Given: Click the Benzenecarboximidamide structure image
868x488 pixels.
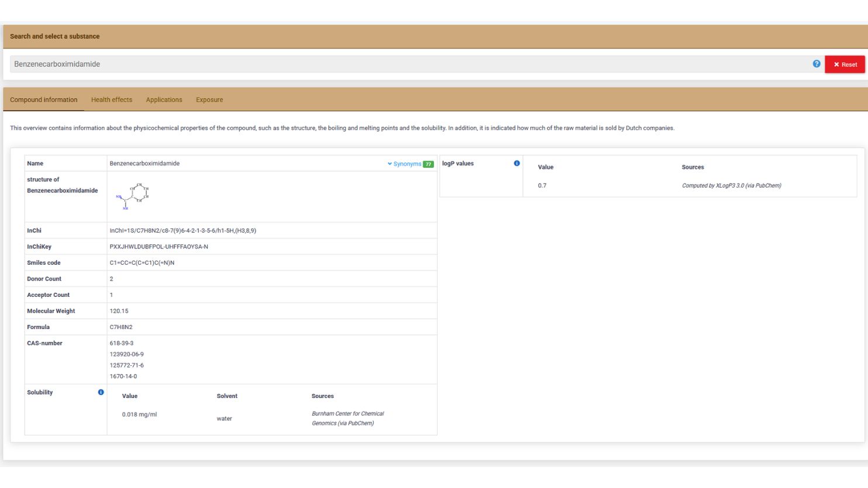Looking at the screenshot, I should click(133, 196).
